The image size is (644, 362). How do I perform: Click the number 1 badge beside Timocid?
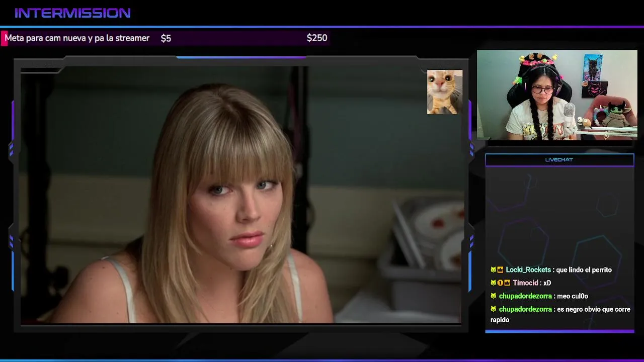[500, 283]
